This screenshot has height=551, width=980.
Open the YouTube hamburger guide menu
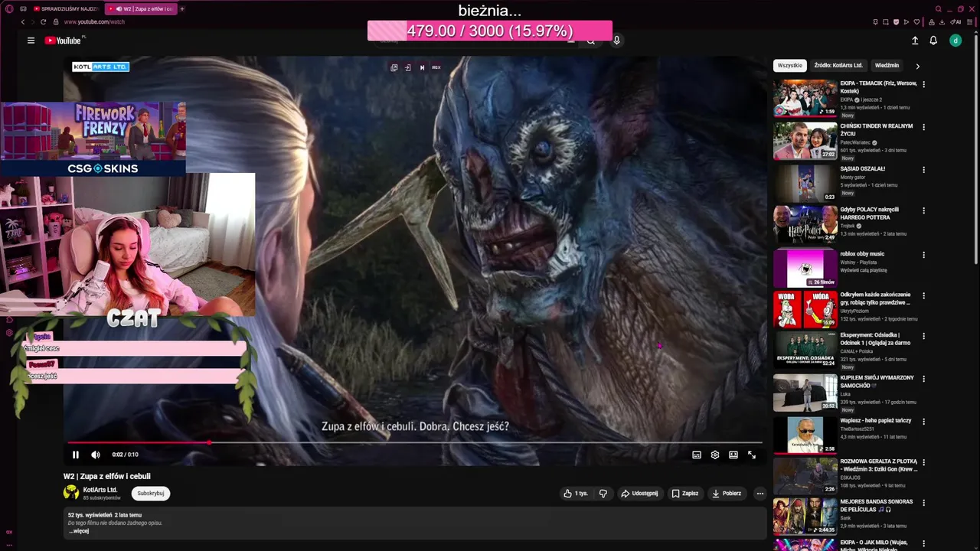click(31, 41)
